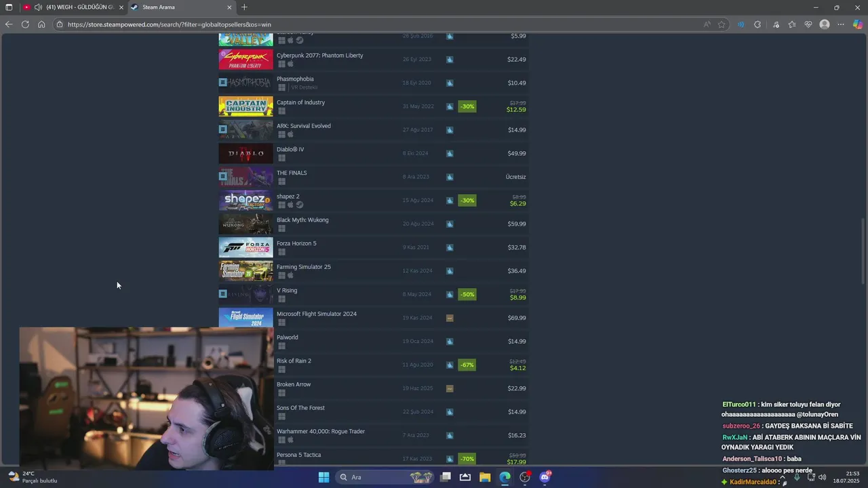
Task: Click the Farming Simulator 25 thumbnail
Action: (245, 271)
